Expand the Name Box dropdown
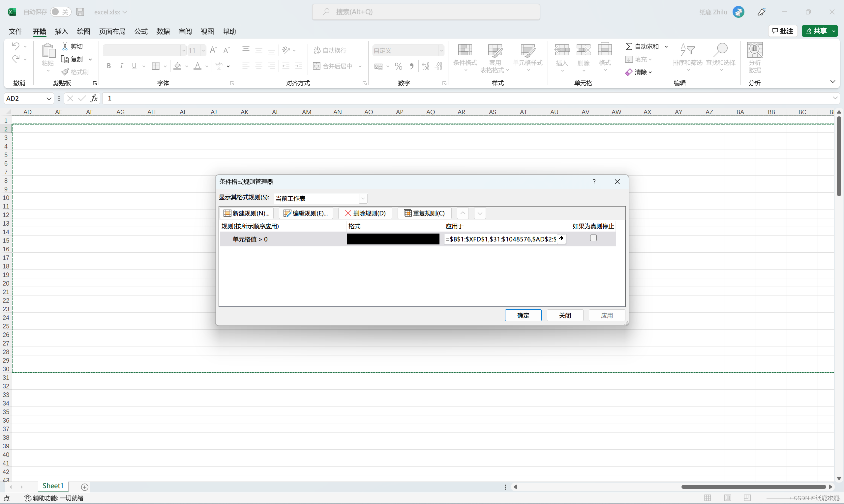 click(x=48, y=98)
